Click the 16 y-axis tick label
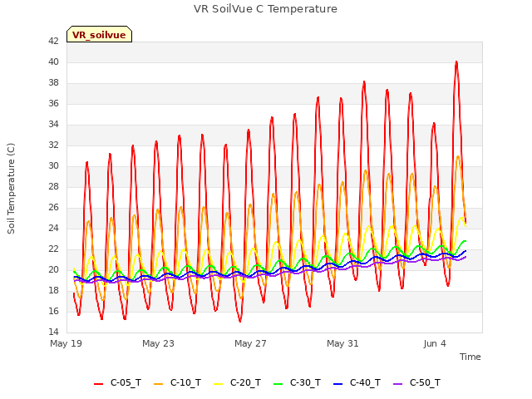This screenshot has height=399, width=532. click(53, 311)
